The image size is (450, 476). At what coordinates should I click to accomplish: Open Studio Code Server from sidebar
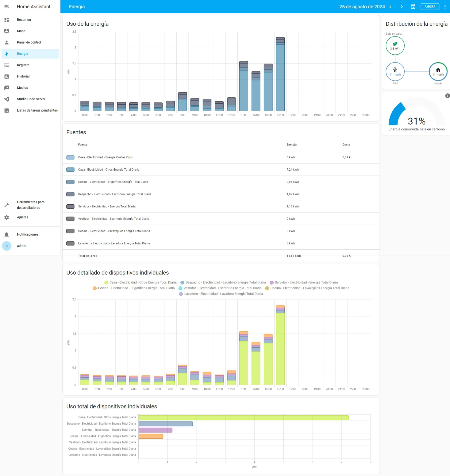(31, 99)
